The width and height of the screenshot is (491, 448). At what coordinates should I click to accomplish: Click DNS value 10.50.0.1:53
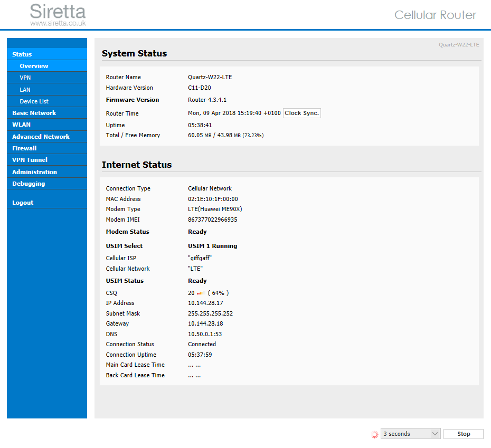pyautogui.click(x=205, y=334)
